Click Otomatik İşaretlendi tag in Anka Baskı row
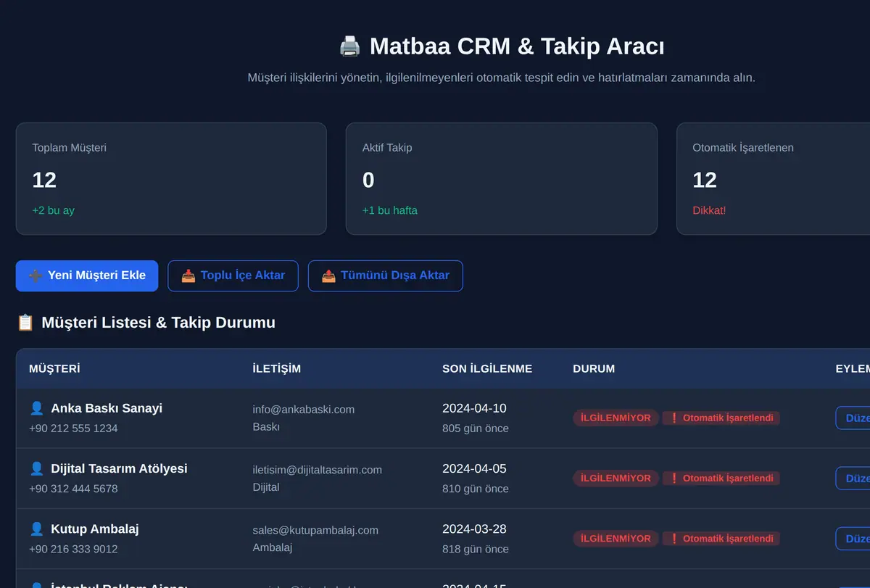Screen dimensions: 870x588 click(721, 418)
